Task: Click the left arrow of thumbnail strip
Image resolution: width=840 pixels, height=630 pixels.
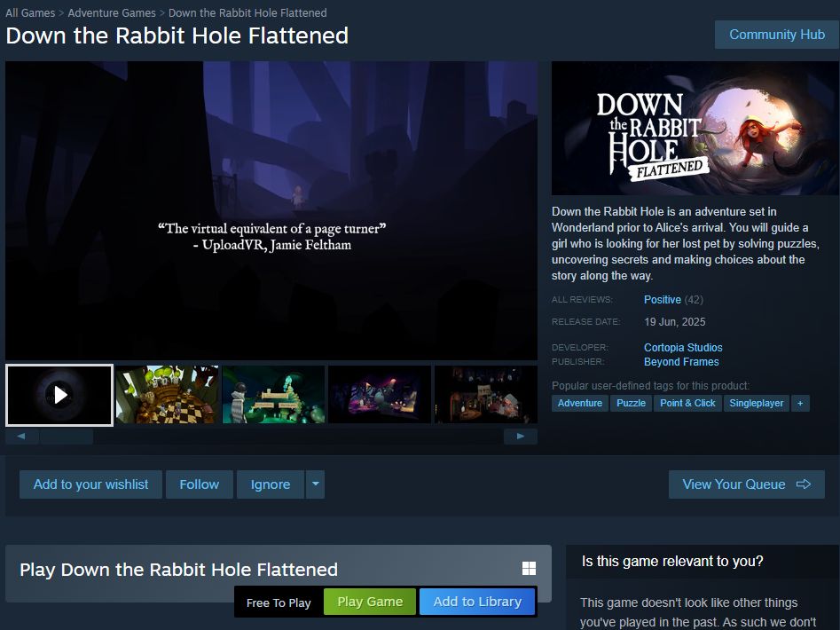Action: click(x=21, y=436)
